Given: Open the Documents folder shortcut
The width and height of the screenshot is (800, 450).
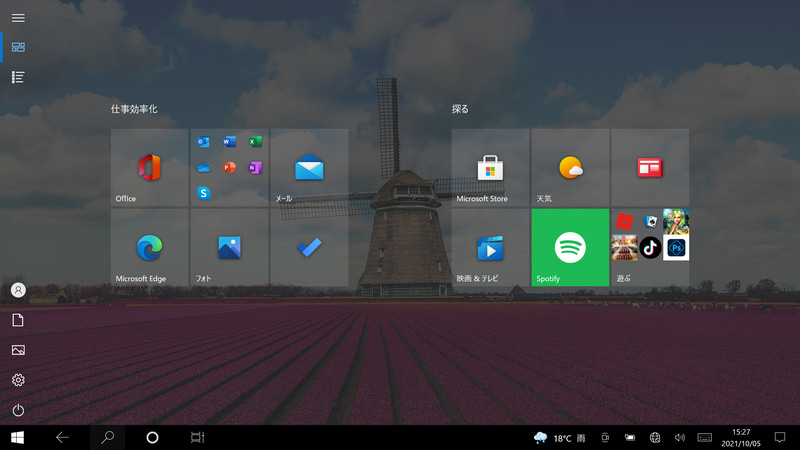Looking at the screenshot, I should click(18, 320).
